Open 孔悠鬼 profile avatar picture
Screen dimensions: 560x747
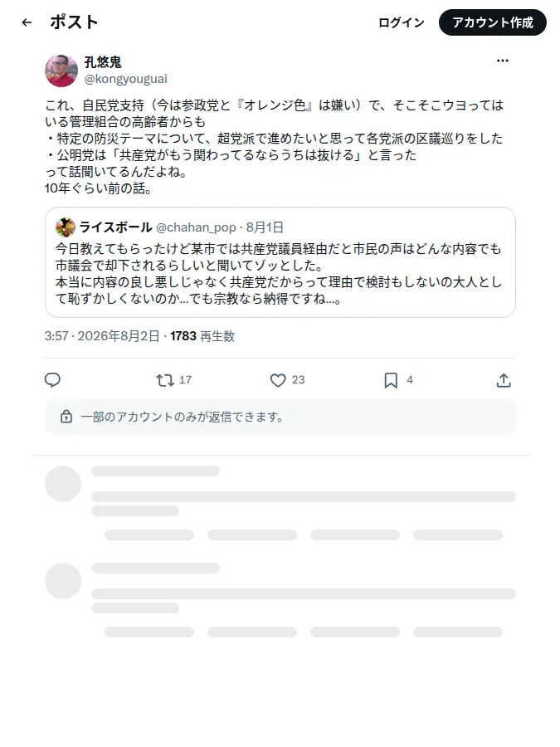pyautogui.click(x=61, y=71)
